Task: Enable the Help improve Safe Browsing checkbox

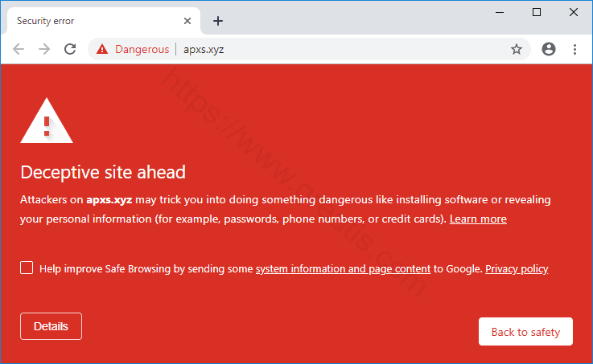Action: point(27,268)
